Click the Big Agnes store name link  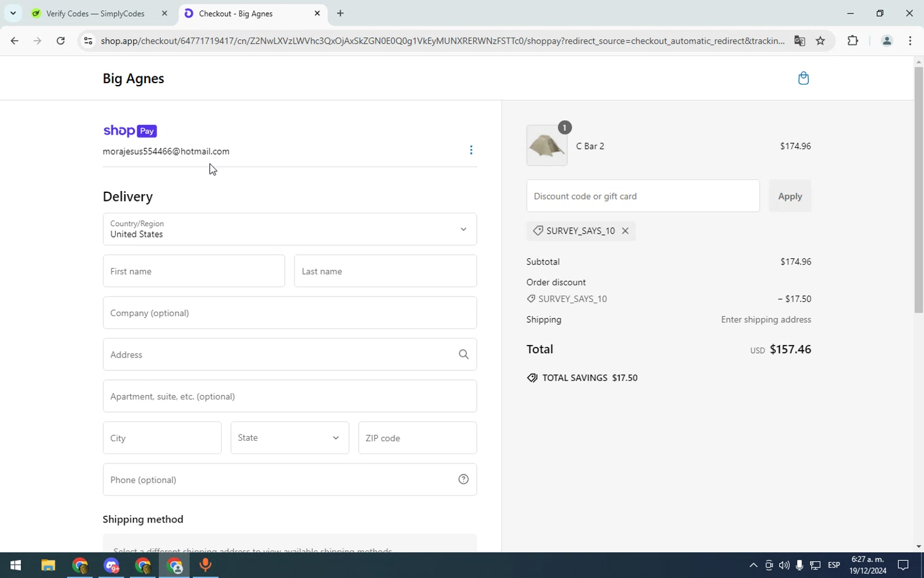134,78
